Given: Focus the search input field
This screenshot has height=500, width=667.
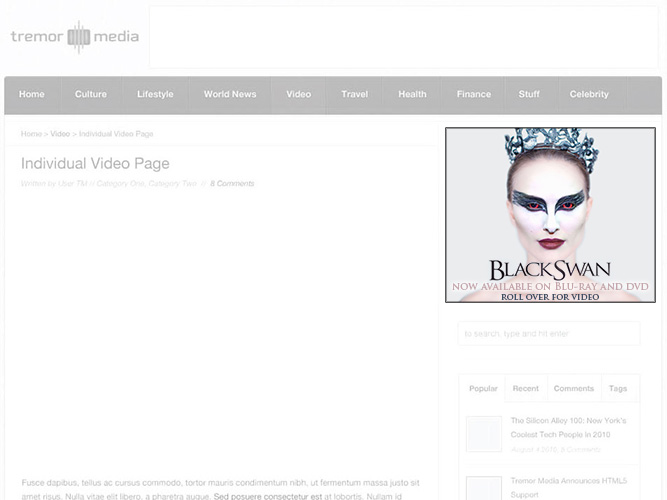Looking at the screenshot, I should coord(548,334).
